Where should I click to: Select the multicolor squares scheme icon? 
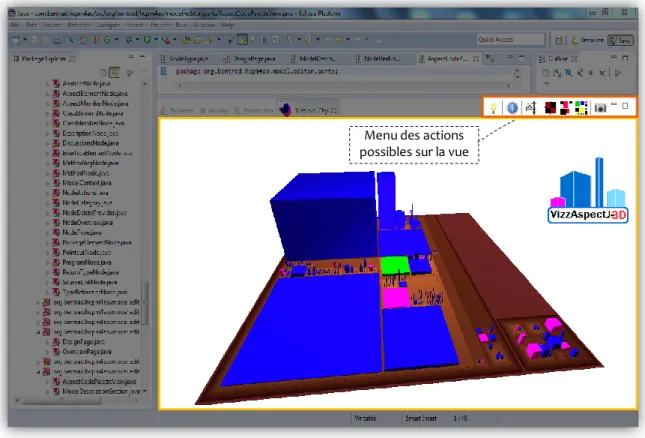[x=581, y=108]
